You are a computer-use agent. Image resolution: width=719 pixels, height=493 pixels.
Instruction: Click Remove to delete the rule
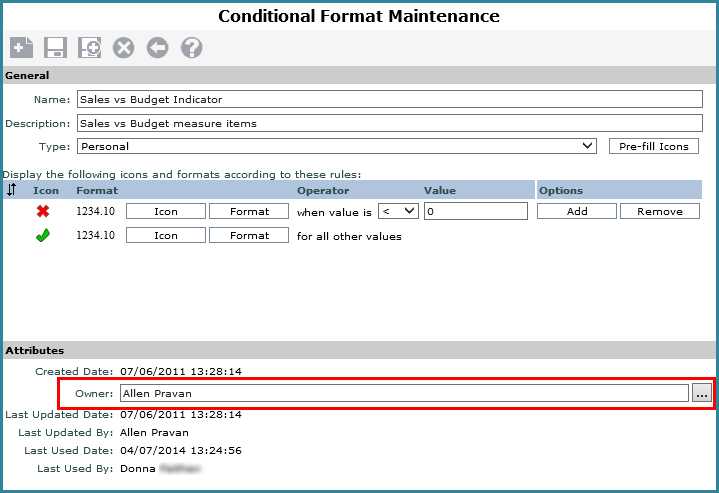tap(659, 211)
